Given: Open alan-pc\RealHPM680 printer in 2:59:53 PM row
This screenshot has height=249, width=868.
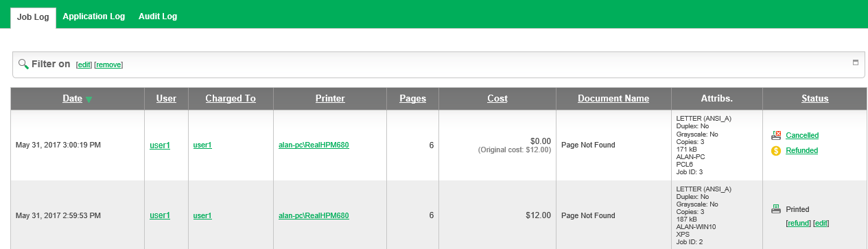Looking at the screenshot, I should coord(314,215).
